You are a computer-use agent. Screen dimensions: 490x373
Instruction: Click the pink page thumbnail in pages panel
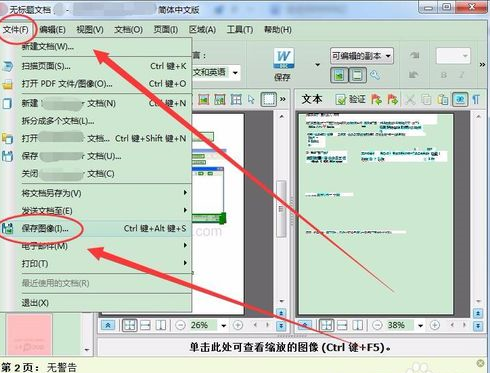pyautogui.click(x=29, y=334)
